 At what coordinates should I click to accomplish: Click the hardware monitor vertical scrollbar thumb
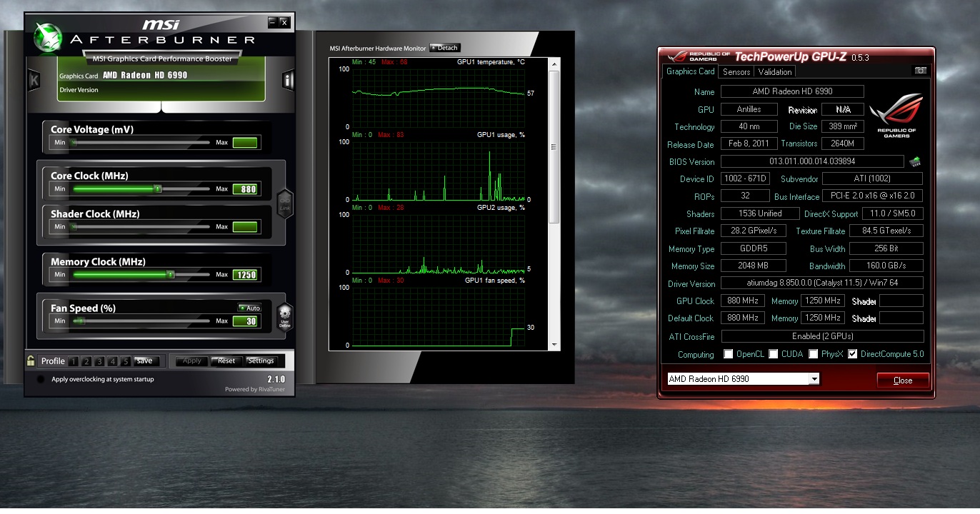[554, 146]
